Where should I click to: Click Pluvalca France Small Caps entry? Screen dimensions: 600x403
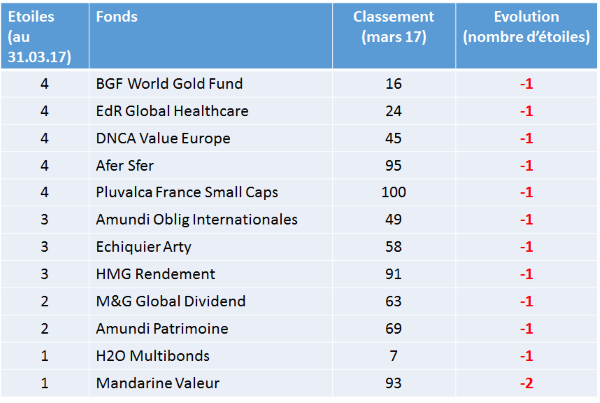(187, 192)
